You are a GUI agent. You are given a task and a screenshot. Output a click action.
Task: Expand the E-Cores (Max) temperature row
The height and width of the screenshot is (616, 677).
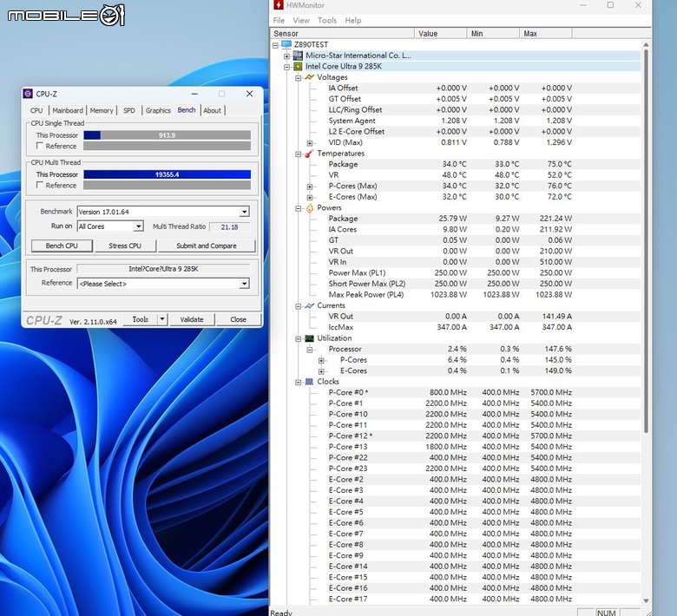coord(310,197)
